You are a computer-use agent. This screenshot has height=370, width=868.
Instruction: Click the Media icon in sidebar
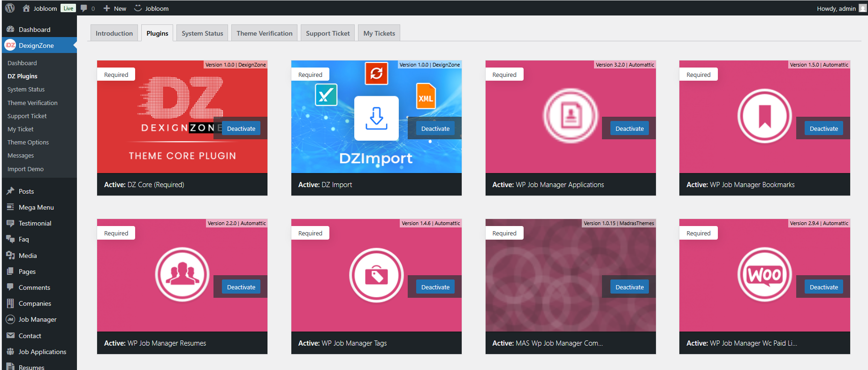click(x=10, y=256)
